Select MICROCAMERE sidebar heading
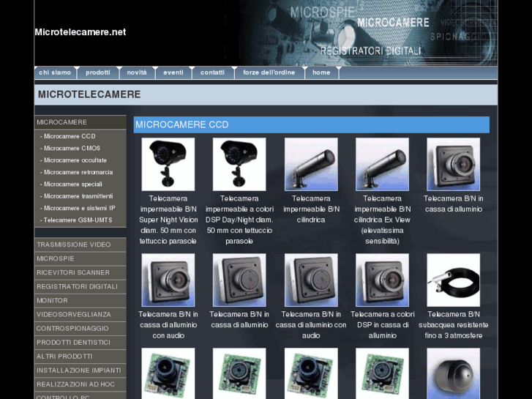This screenshot has width=532, height=399. coord(80,122)
